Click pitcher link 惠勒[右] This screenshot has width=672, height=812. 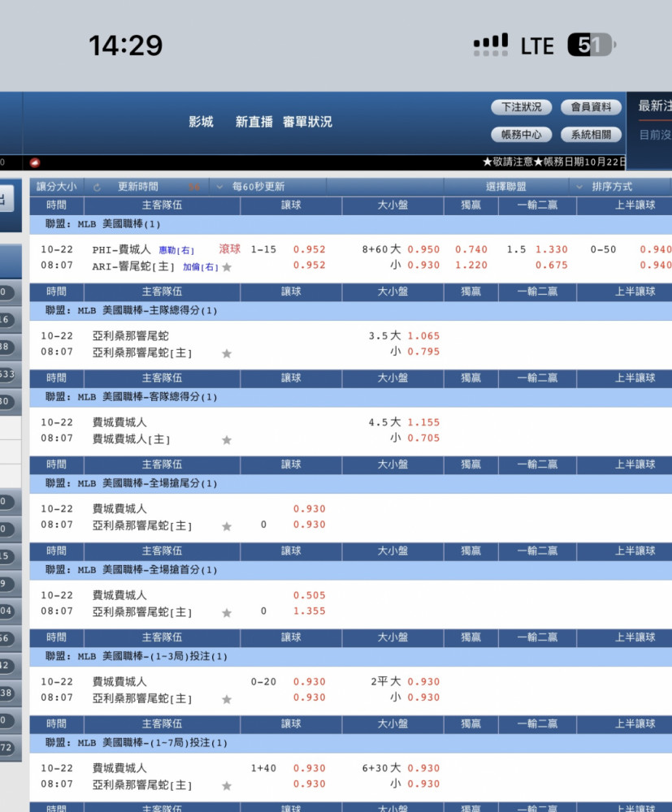pos(176,250)
